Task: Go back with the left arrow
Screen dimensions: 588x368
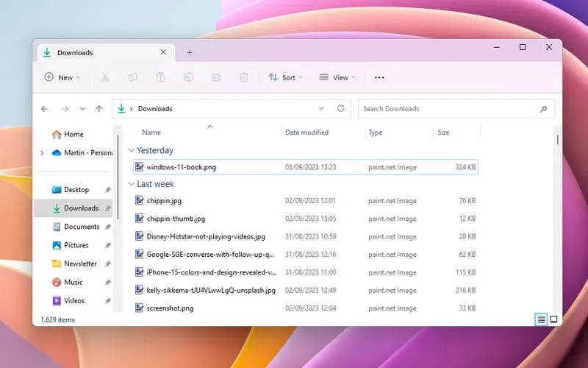Action: (x=45, y=109)
